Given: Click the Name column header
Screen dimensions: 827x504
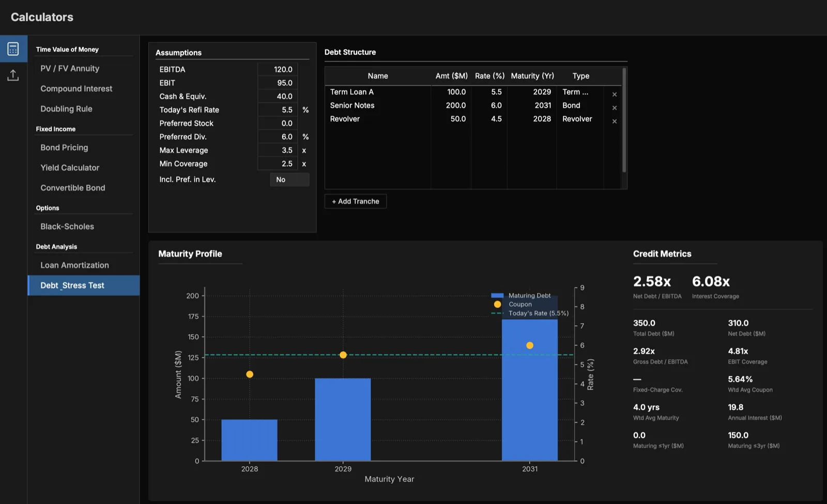Looking at the screenshot, I should (378, 76).
